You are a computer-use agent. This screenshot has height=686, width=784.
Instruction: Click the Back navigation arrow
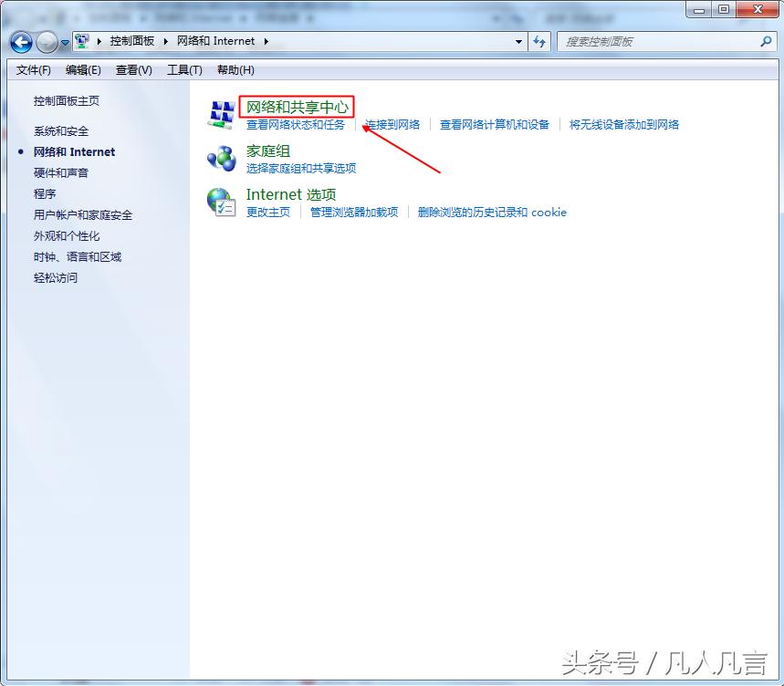point(20,41)
